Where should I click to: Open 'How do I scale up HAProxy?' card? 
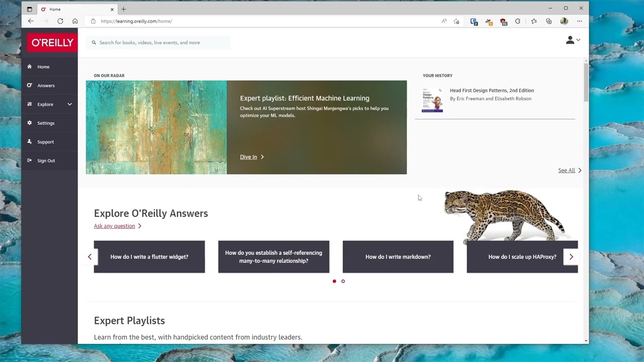(522, 257)
